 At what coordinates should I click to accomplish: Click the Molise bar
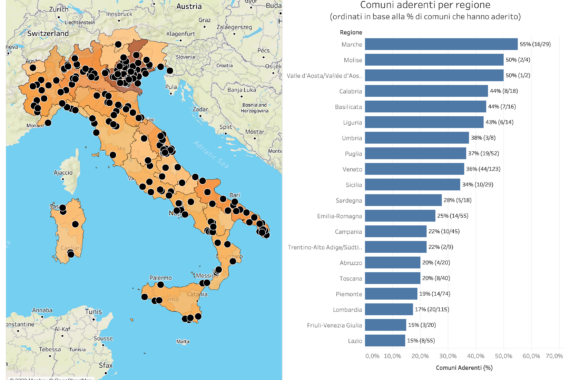click(434, 60)
